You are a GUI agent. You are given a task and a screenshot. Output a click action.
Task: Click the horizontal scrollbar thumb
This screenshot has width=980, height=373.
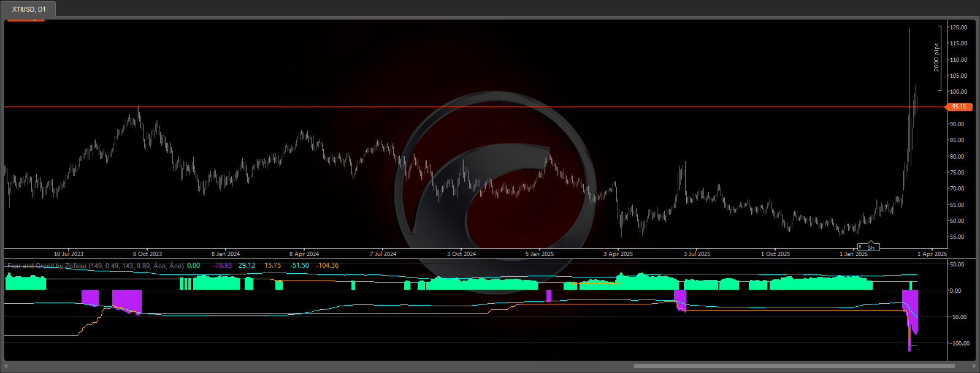pos(794,366)
